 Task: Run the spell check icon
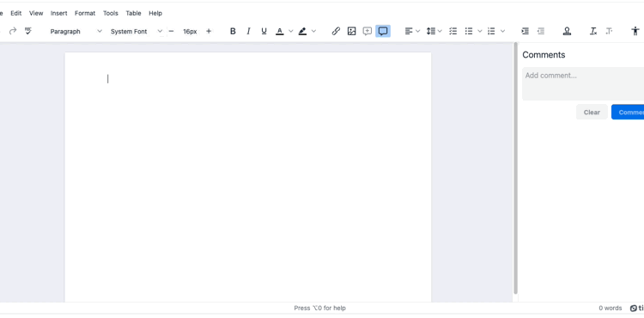tap(28, 31)
